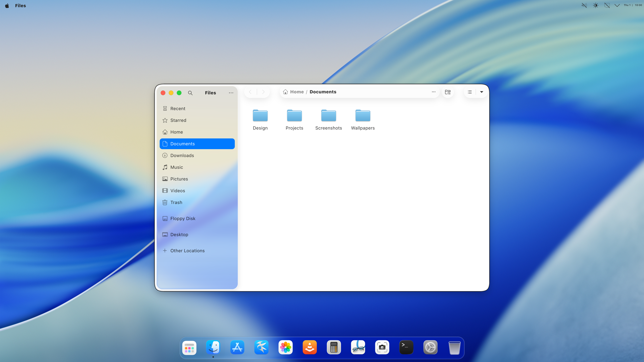Open Finder from the dock
The image size is (644, 362).
(x=213, y=348)
